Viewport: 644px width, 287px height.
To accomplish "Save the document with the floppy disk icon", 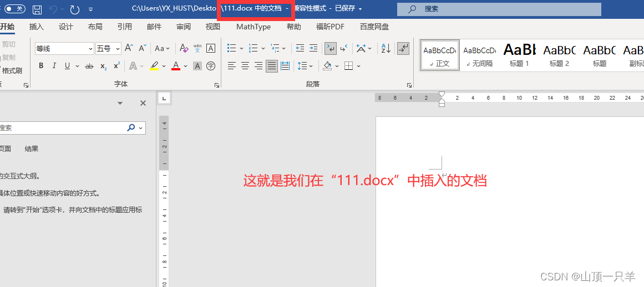I will pos(37,9).
